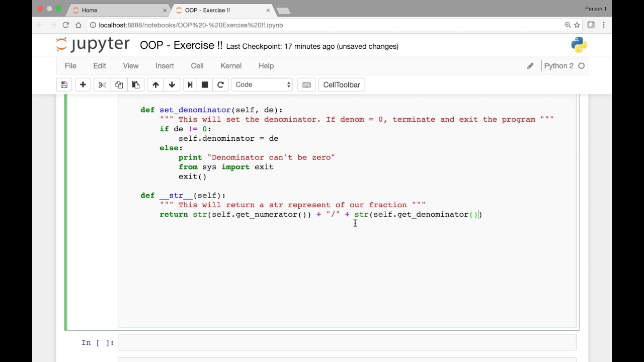Screen dimensions: 644x362
Task: Move the selected cell down
Action: (x=172, y=84)
